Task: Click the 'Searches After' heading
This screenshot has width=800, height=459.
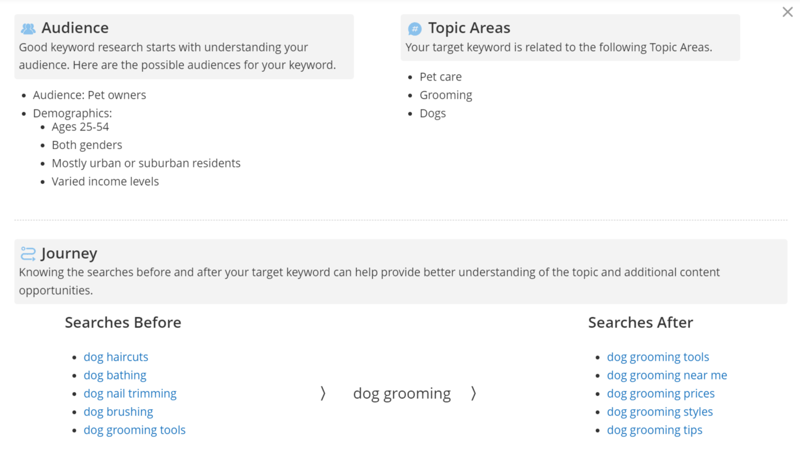Action: click(x=640, y=322)
